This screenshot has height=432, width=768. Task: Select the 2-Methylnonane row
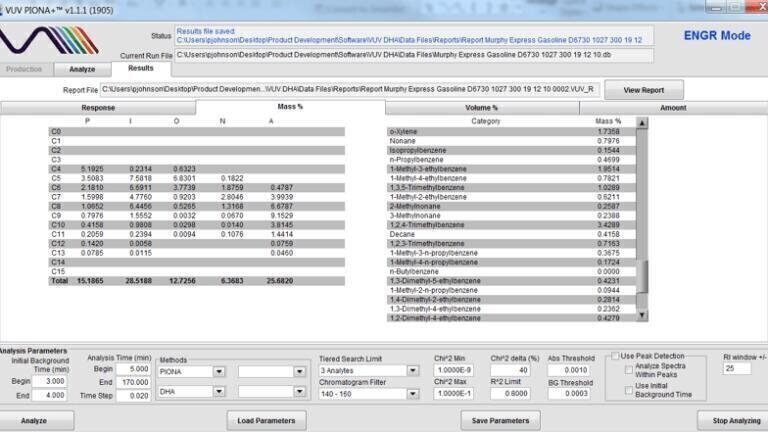(x=511, y=206)
